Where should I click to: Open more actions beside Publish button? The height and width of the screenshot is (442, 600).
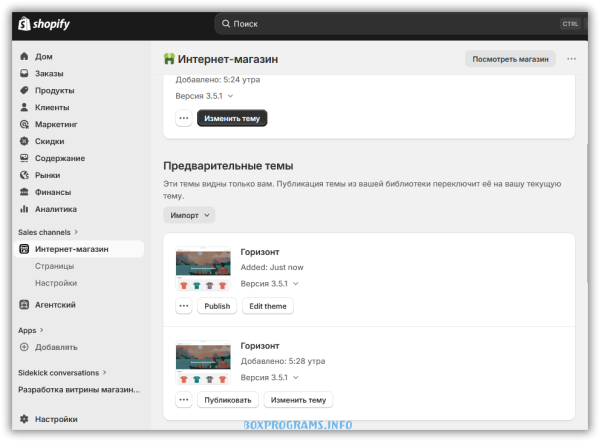pos(184,306)
